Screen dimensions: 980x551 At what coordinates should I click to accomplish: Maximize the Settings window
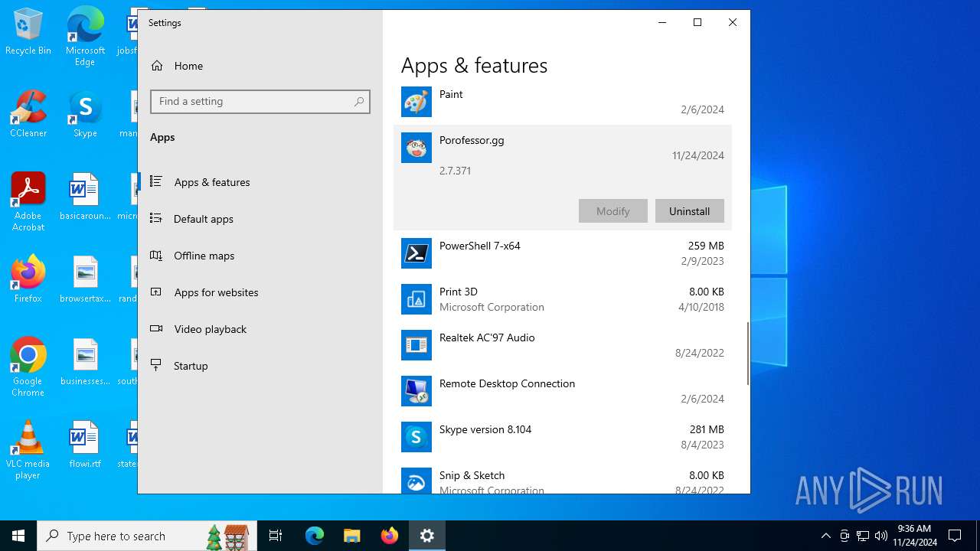coord(697,23)
